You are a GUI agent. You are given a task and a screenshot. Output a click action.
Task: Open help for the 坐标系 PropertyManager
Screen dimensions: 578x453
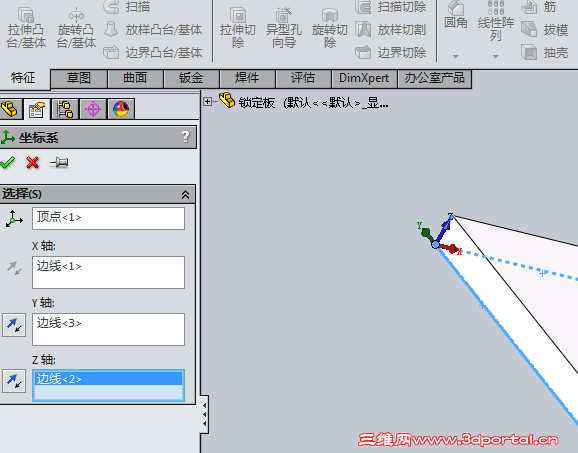tap(185, 137)
